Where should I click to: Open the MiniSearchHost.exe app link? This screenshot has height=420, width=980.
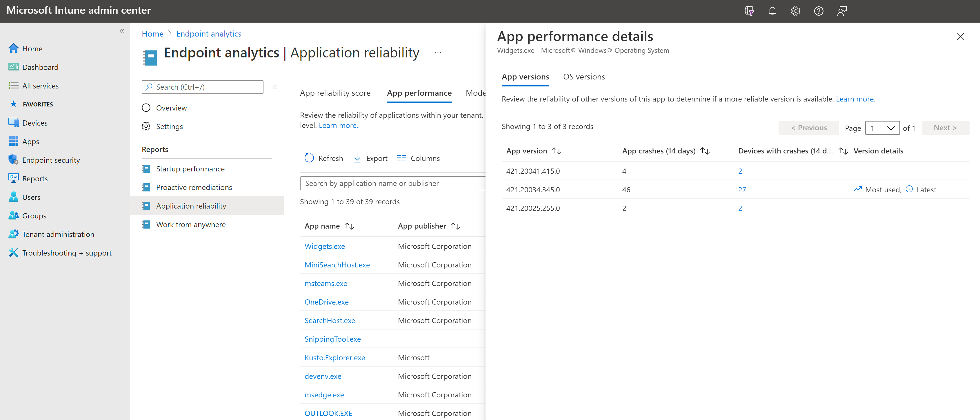point(337,265)
